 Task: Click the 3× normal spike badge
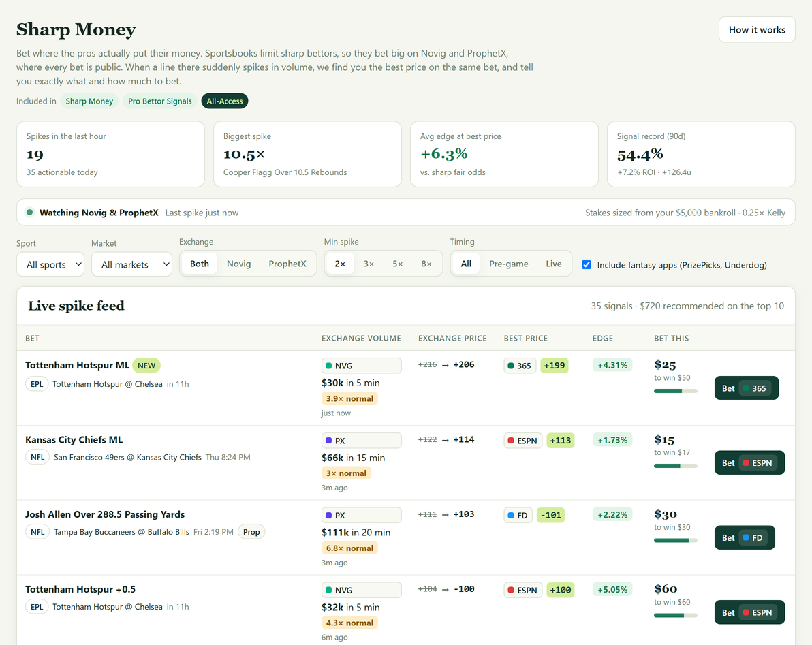(346, 473)
